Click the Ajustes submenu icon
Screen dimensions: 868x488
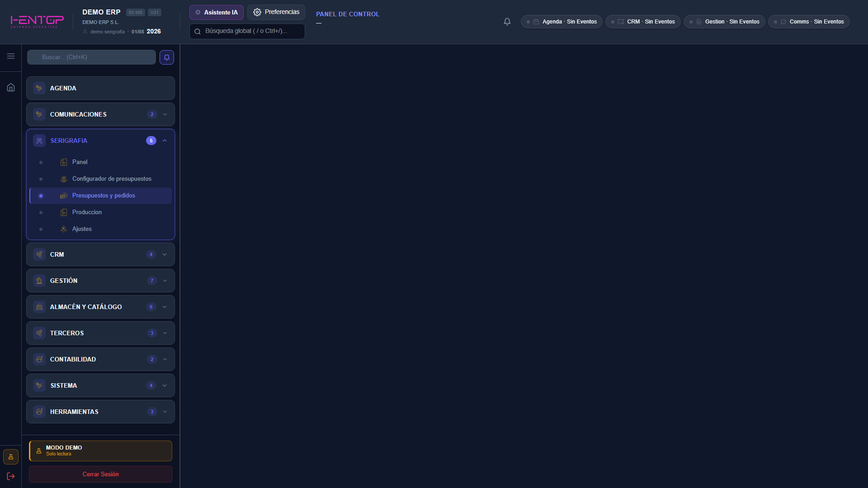pos(64,229)
